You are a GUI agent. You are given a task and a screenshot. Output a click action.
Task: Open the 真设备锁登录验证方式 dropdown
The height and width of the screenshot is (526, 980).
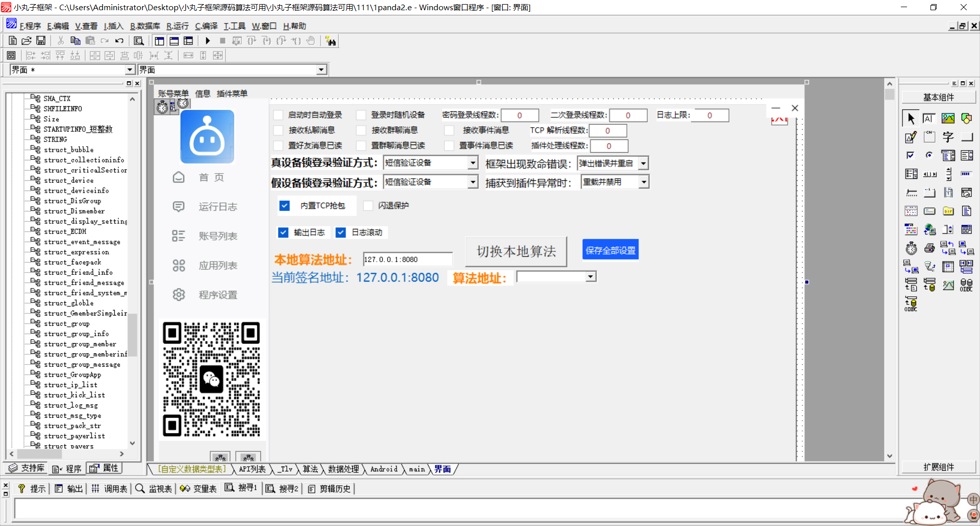pos(473,163)
